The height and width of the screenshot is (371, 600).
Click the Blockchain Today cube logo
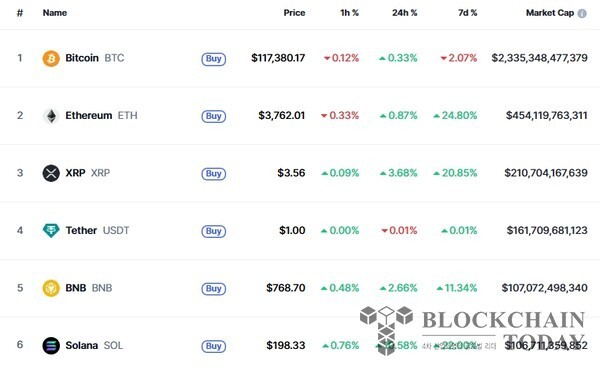pos(386,330)
